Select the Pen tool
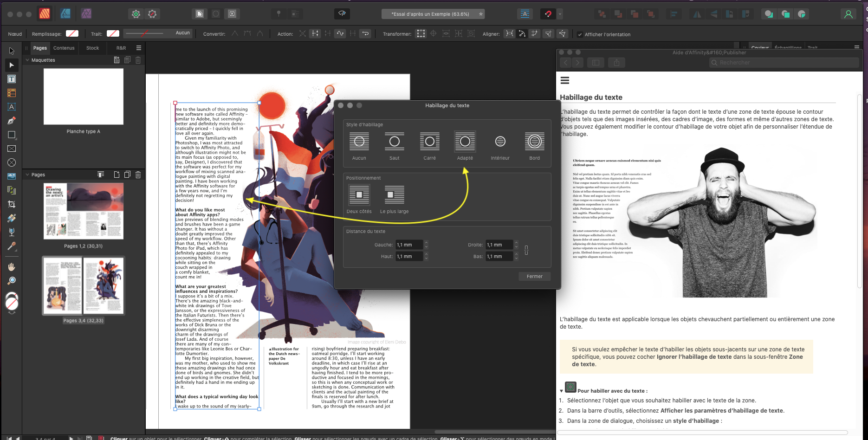 pos(12,121)
